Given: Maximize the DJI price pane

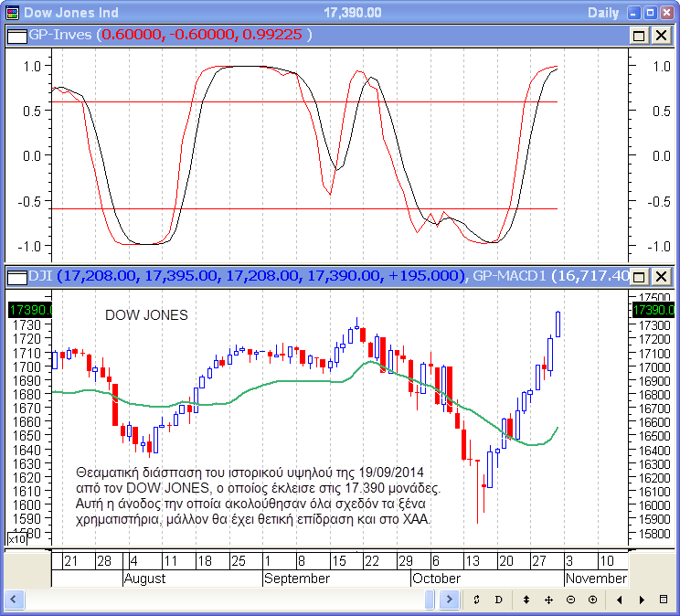Looking at the screenshot, I should pos(640,276).
